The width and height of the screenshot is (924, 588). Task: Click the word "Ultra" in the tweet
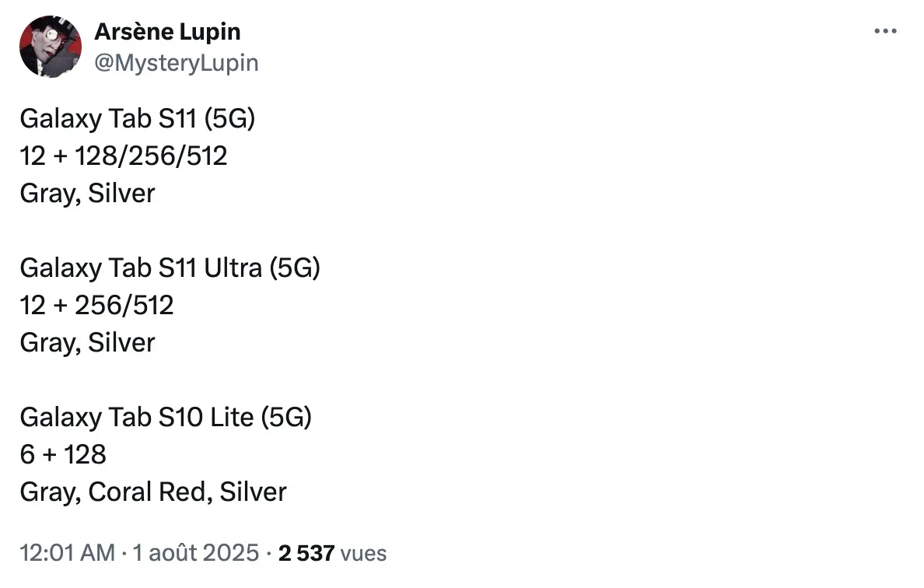233,268
